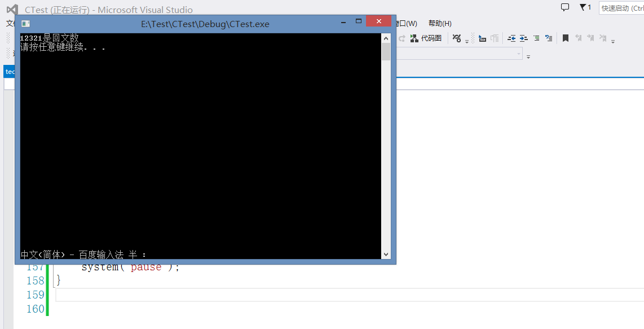This screenshot has height=329, width=644.
Task: Expand overflow arrow beside debug location combo
Action: tap(528, 57)
